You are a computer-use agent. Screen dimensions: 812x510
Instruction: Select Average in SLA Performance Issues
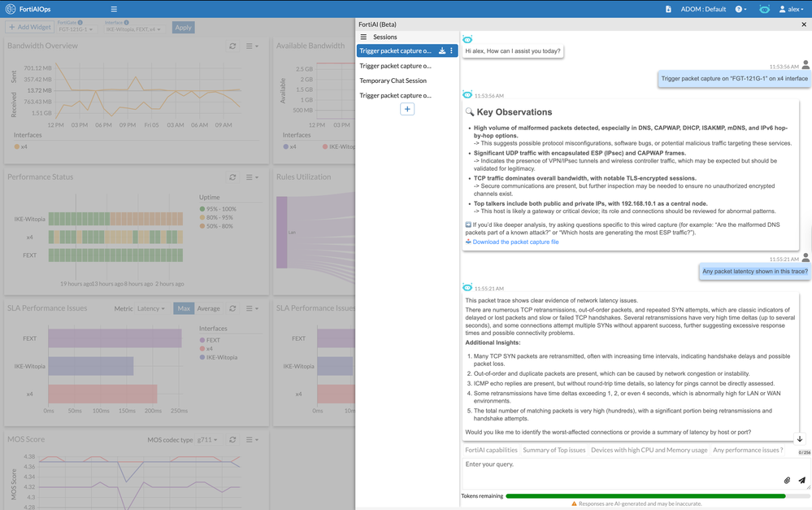tap(209, 308)
